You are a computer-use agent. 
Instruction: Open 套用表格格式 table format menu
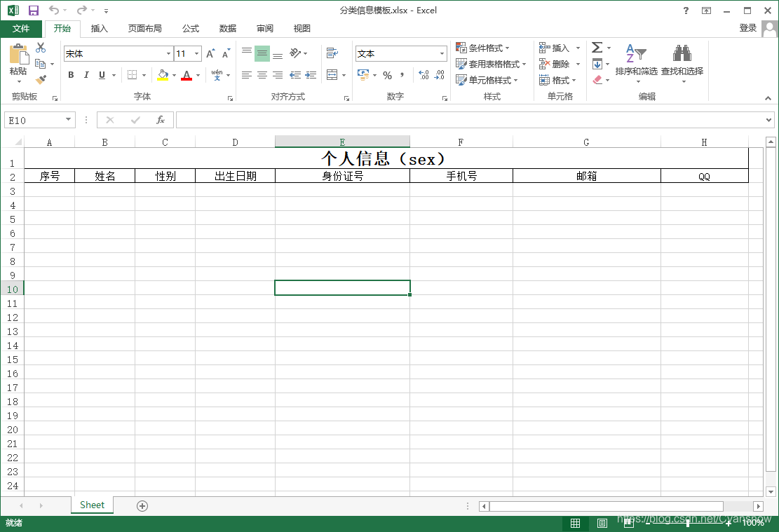491,64
